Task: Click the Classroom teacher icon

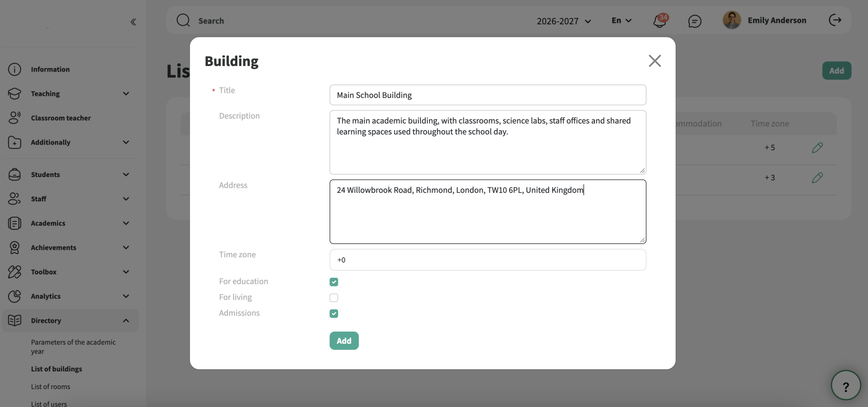Action: (x=14, y=118)
